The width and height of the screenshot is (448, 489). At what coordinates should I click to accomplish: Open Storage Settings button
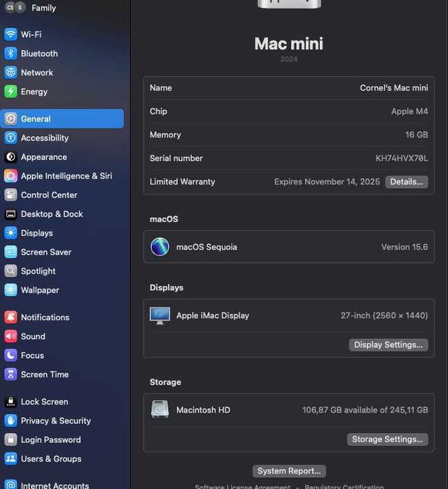pyautogui.click(x=388, y=439)
